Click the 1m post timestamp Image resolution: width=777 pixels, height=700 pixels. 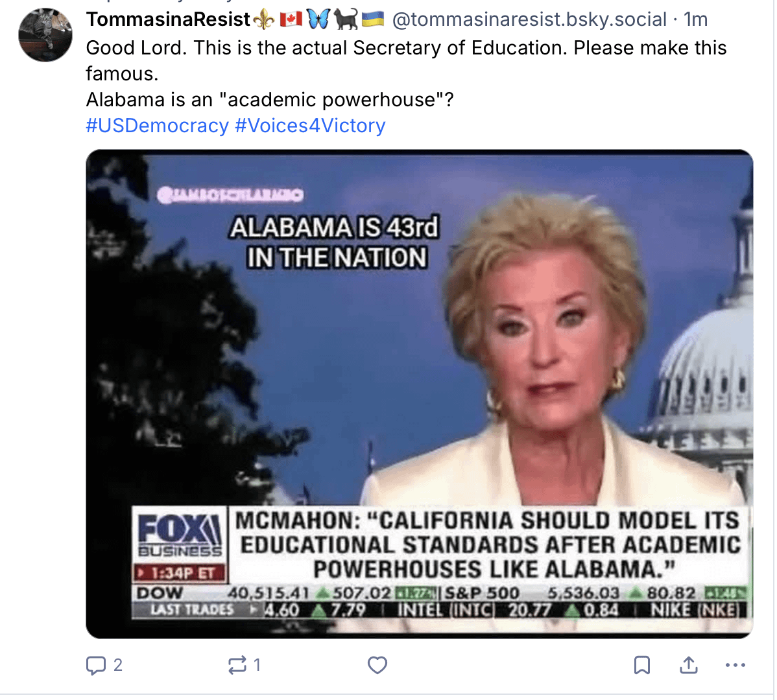point(696,20)
